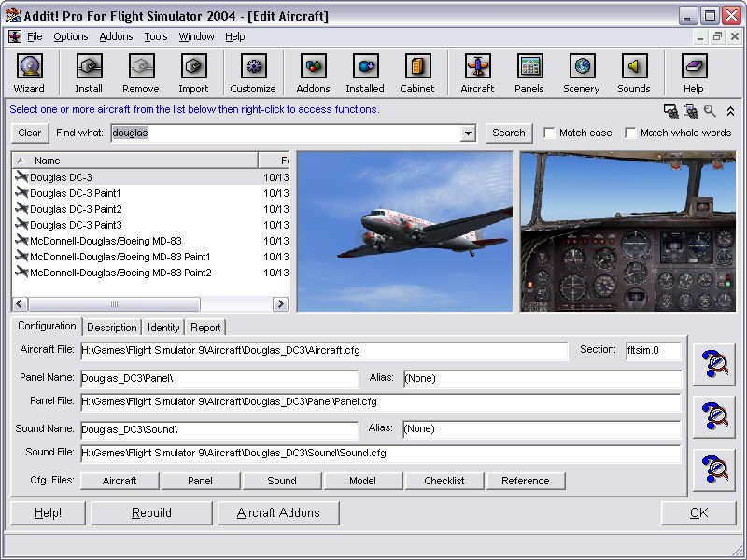The width and height of the screenshot is (747, 560).
Task: Open the Tools menu
Action: click(156, 36)
